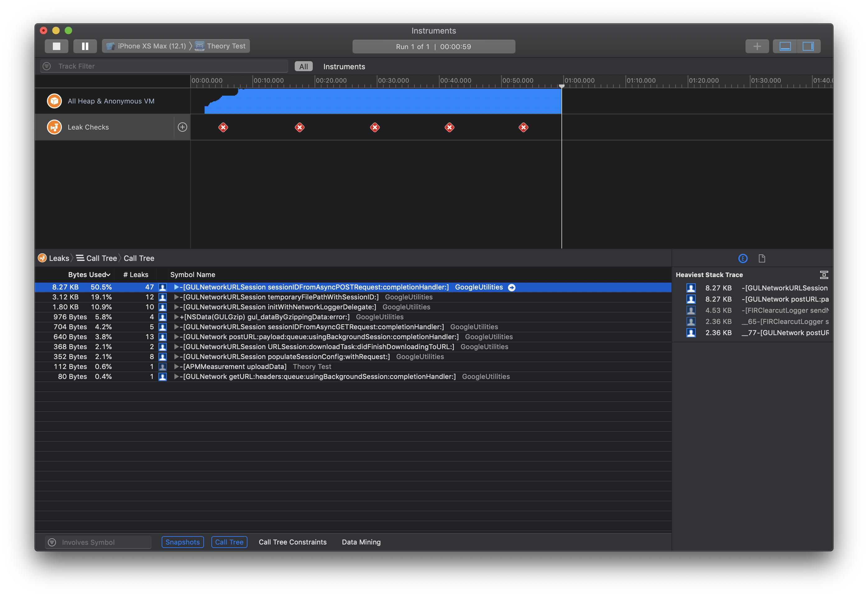Pause the recording with the pause button
868x597 pixels.
[x=85, y=46]
